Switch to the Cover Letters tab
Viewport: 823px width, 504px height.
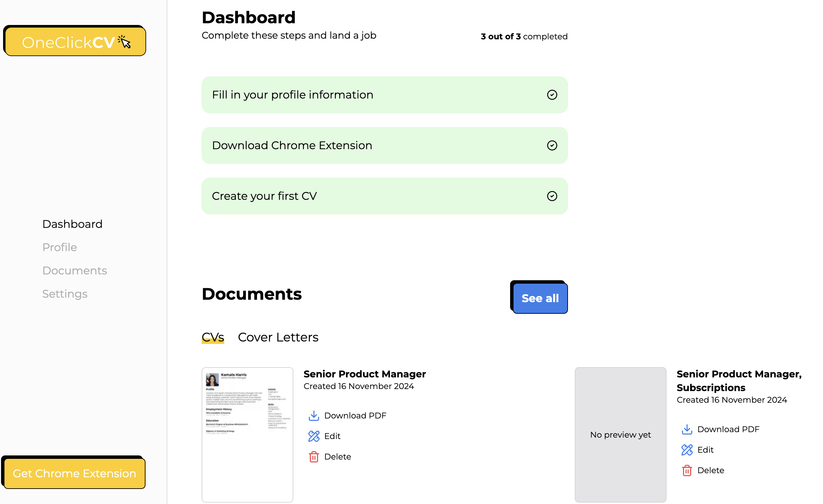click(x=278, y=337)
